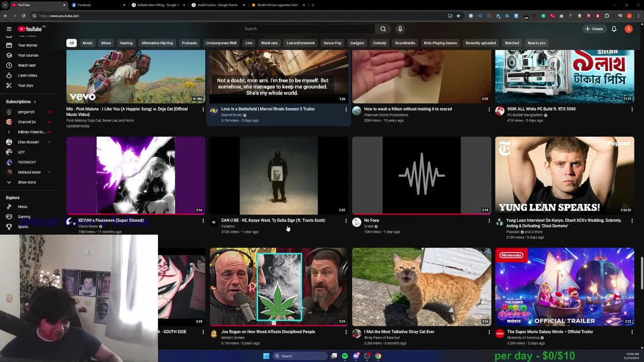The image size is (644, 362).
Task: Play the Yung Lean Speaks thumbnail
Action: tap(565, 175)
